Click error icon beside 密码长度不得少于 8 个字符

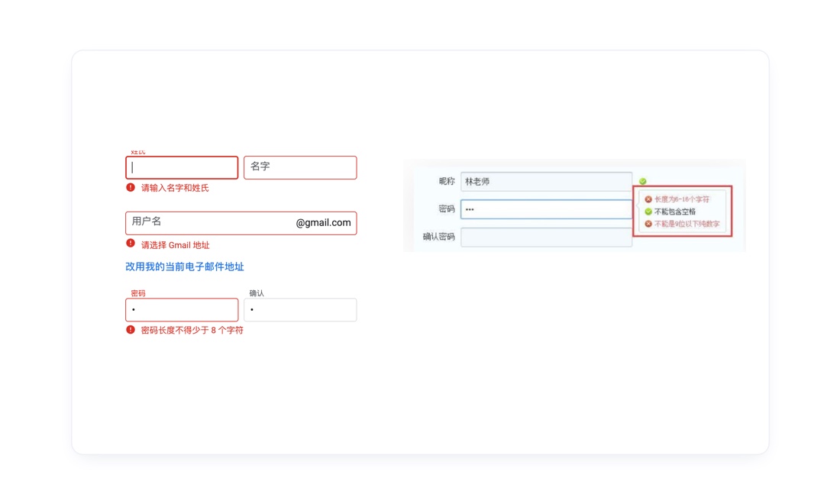tap(131, 330)
